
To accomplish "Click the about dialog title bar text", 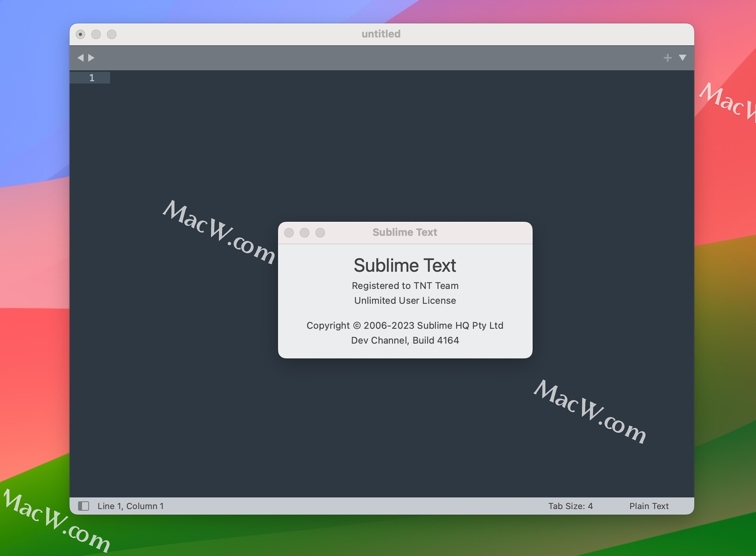I will (x=405, y=232).
